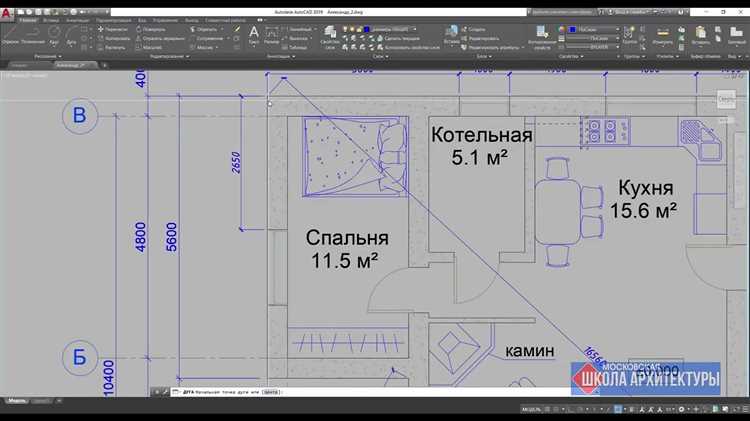Click the Save icon in quick access toolbar
The height and width of the screenshot is (421, 750).
pos(38,12)
